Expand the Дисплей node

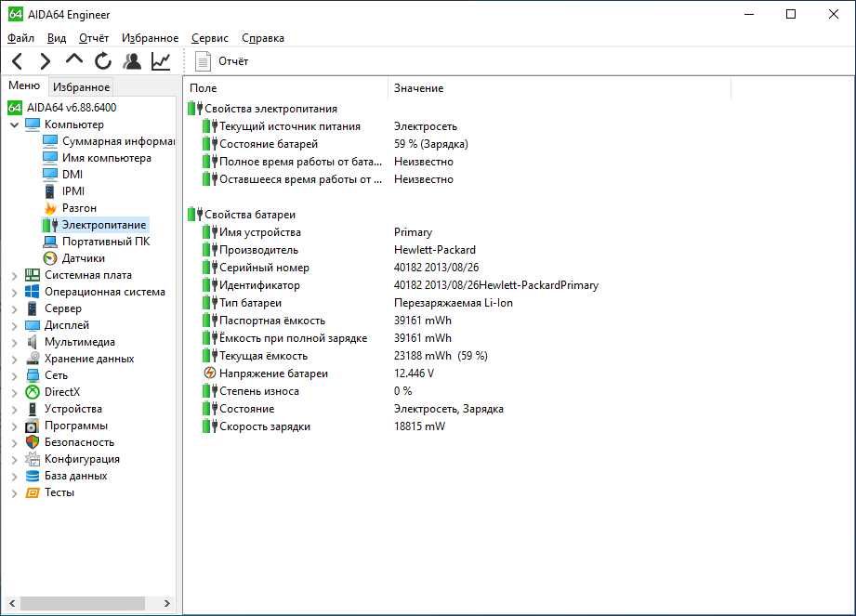[x=15, y=326]
